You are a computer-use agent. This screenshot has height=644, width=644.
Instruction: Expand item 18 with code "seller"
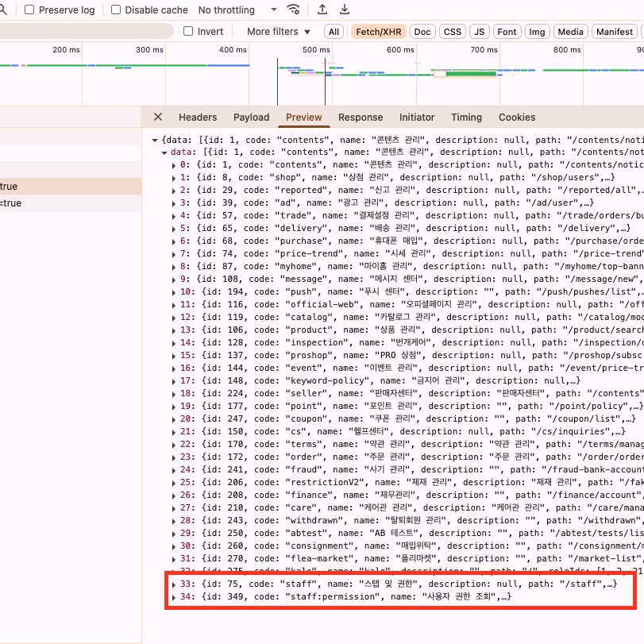174,395
